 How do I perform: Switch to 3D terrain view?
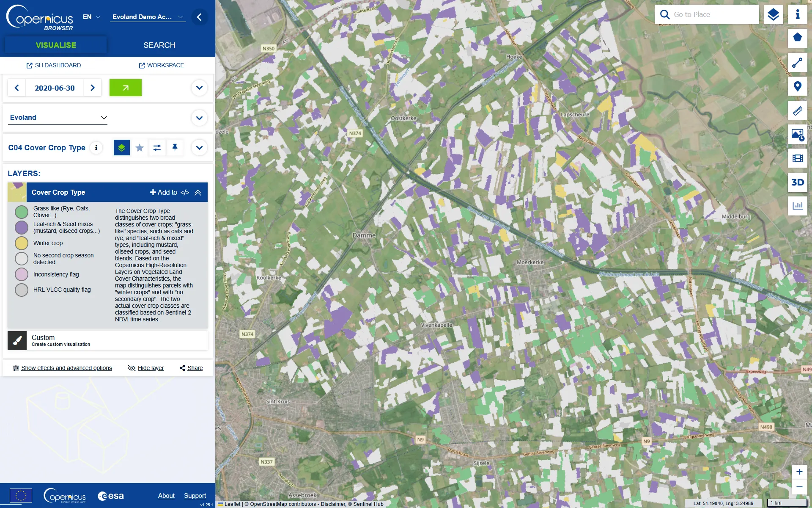pyautogui.click(x=797, y=182)
